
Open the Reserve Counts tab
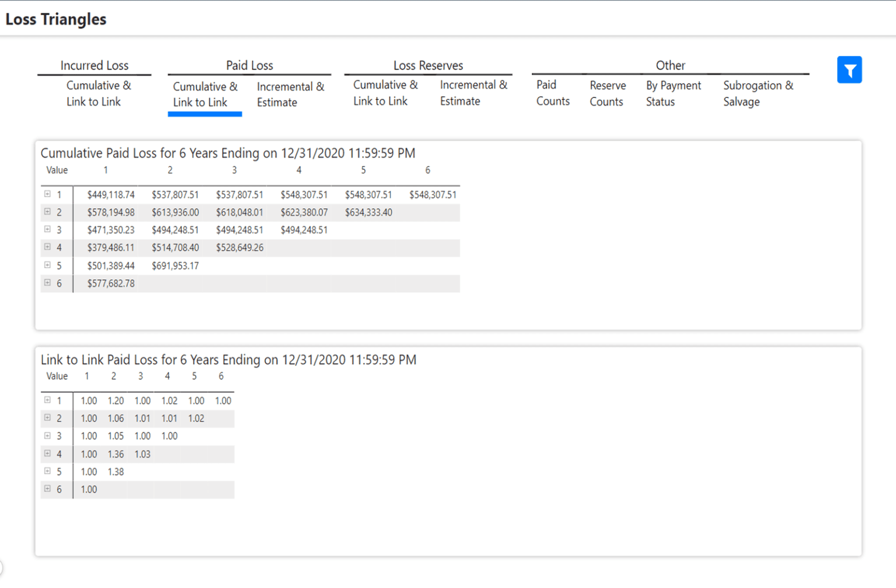pyautogui.click(x=607, y=93)
